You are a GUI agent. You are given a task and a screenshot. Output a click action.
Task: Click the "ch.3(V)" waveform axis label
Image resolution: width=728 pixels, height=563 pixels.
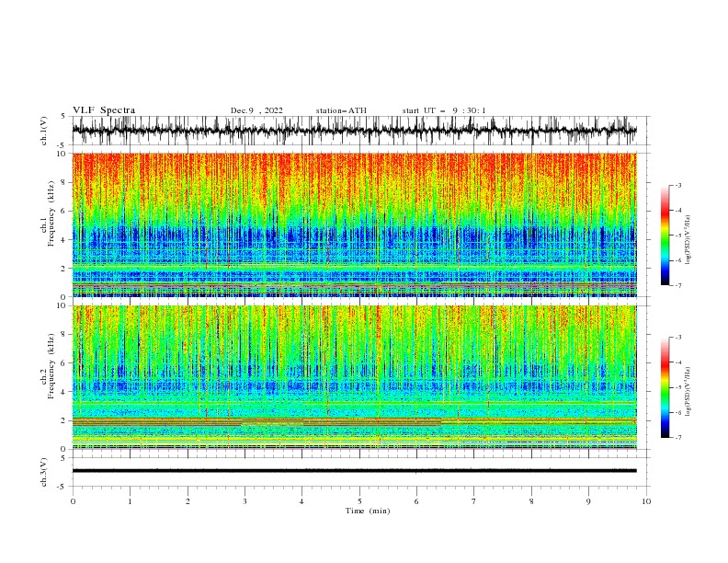[44, 472]
